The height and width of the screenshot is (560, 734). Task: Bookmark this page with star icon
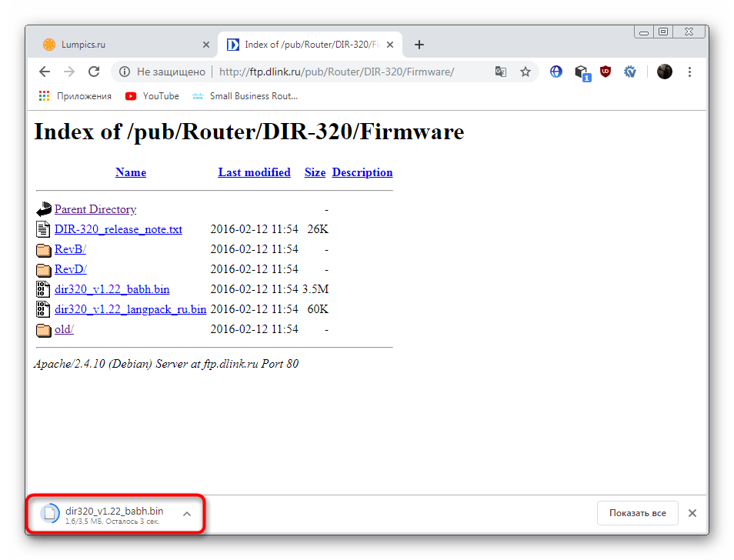pyautogui.click(x=525, y=72)
